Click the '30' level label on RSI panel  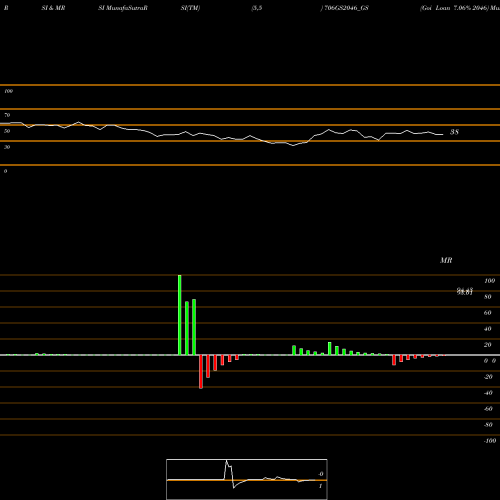pyautogui.click(x=7, y=147)
